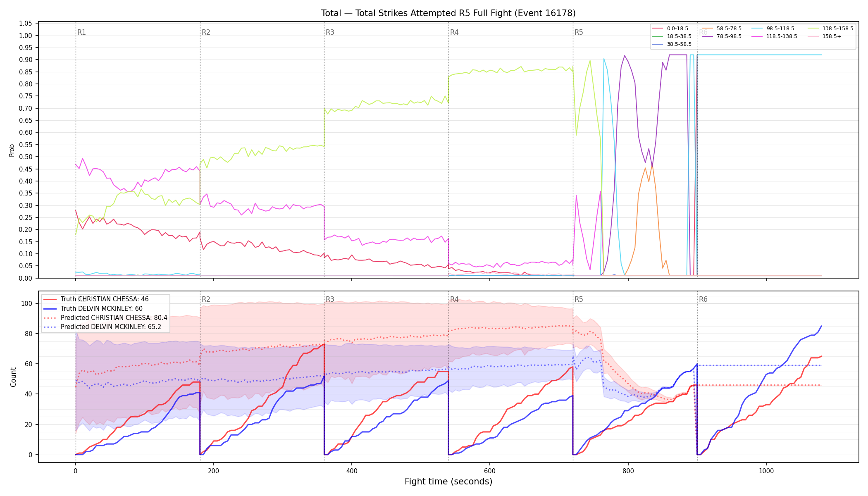Click the R4 round marker in probability chart
Image resolution: width=868 pixels, height=496 pixels.
454,32
